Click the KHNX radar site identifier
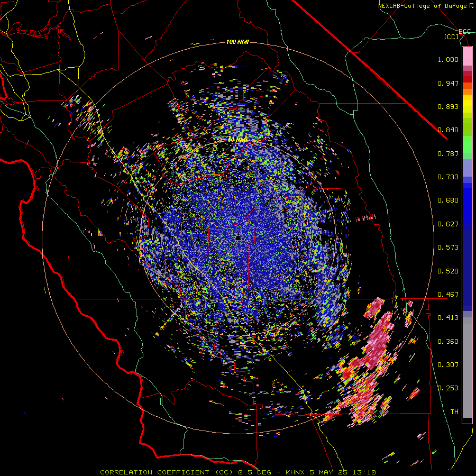Screen dimensions: 476x476 (295, 472)
